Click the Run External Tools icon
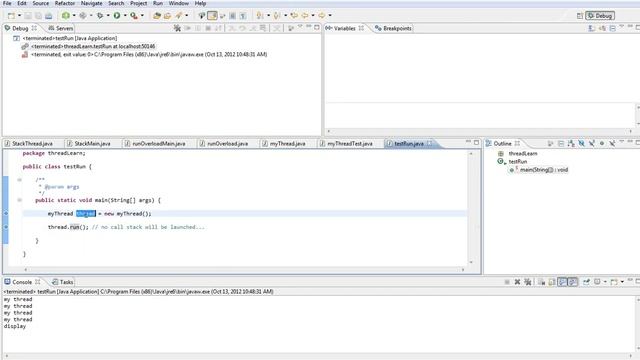Screen dimensions: 640x360 (134, 16)
